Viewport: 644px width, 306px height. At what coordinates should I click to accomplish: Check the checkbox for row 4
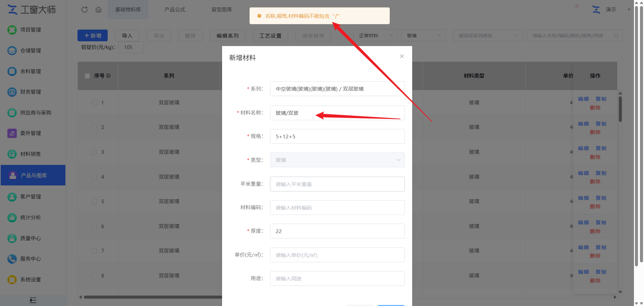(94, 177)
